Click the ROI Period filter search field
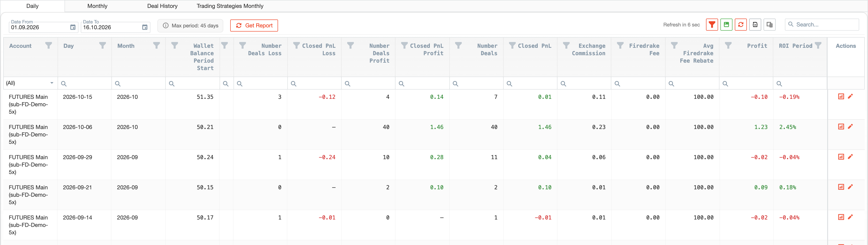The image size is (868, 245). (x=800, y=83)
